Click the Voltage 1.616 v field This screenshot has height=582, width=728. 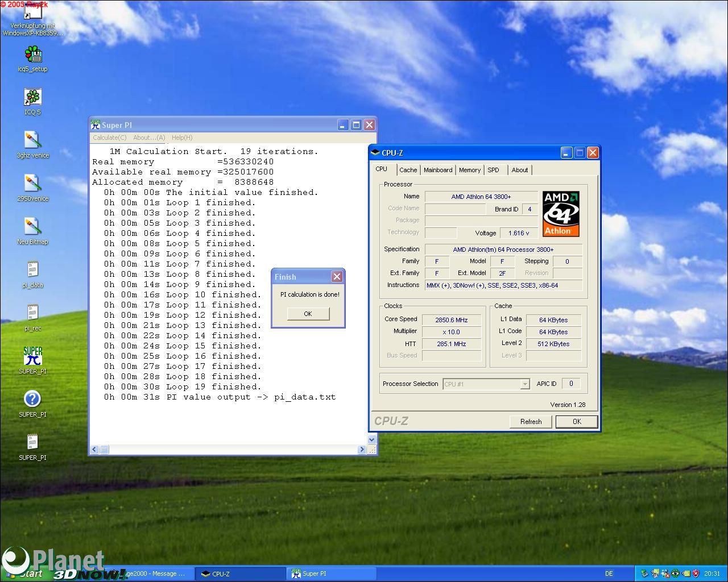[x=519, y=233]
